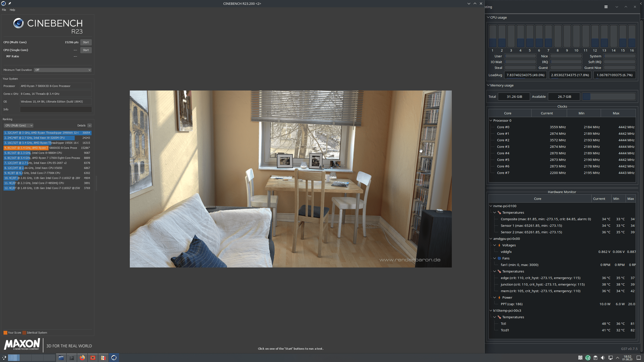This screenshot has width=644, height=362.
Task: Select the Core #7 clock row
Action: (562, 173)
